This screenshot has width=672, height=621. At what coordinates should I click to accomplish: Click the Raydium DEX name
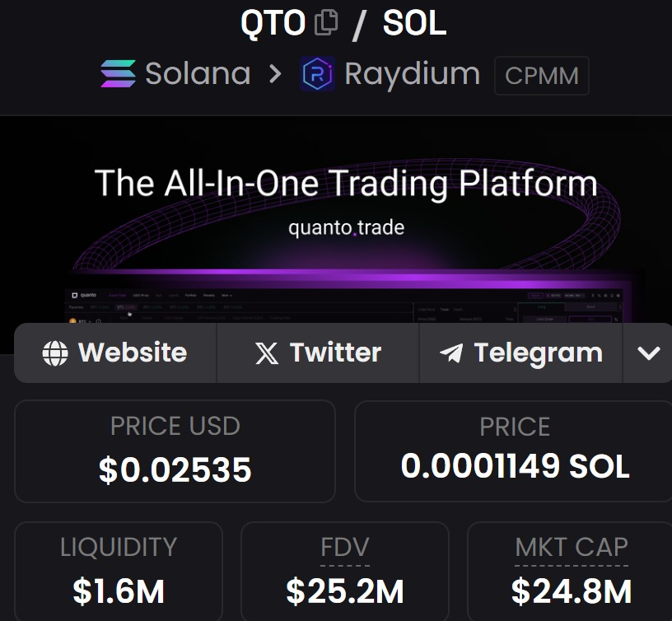(413, 74)
